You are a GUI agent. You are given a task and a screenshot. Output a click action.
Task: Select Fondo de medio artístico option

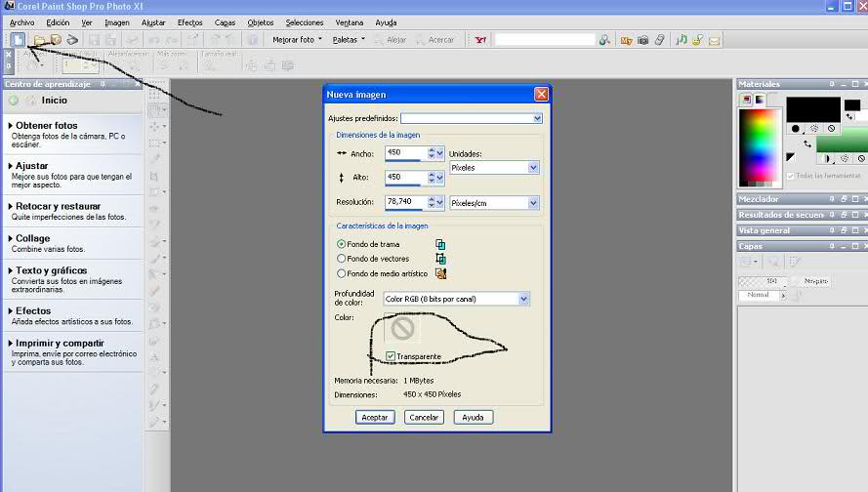coord(341,273)
